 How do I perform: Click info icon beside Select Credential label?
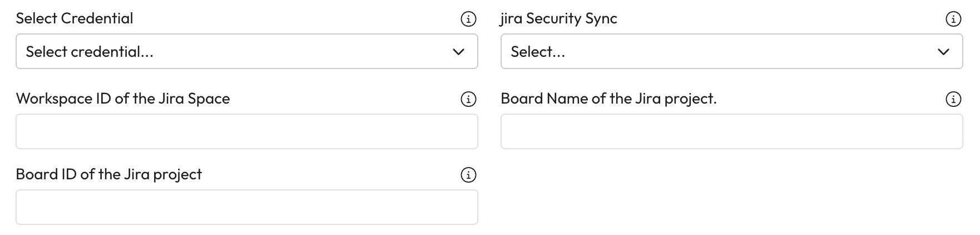[468, 19]
